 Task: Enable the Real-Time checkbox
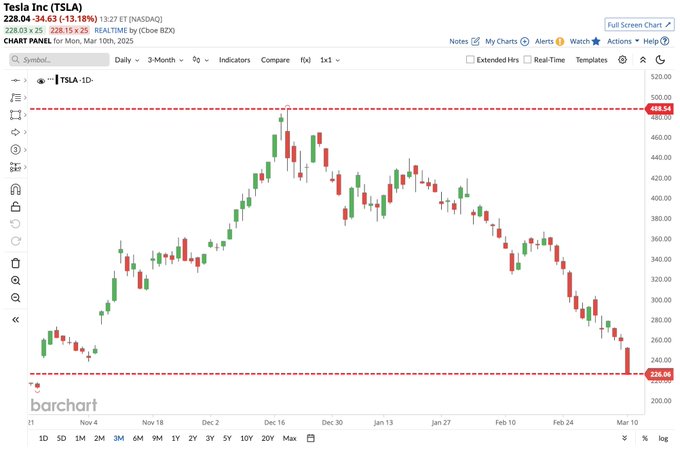527,59
